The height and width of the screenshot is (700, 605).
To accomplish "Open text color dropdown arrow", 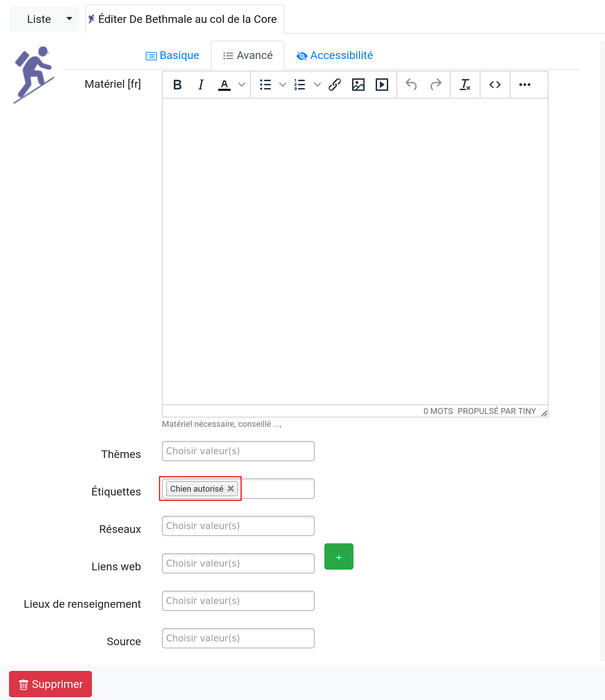I will point(242,85).
